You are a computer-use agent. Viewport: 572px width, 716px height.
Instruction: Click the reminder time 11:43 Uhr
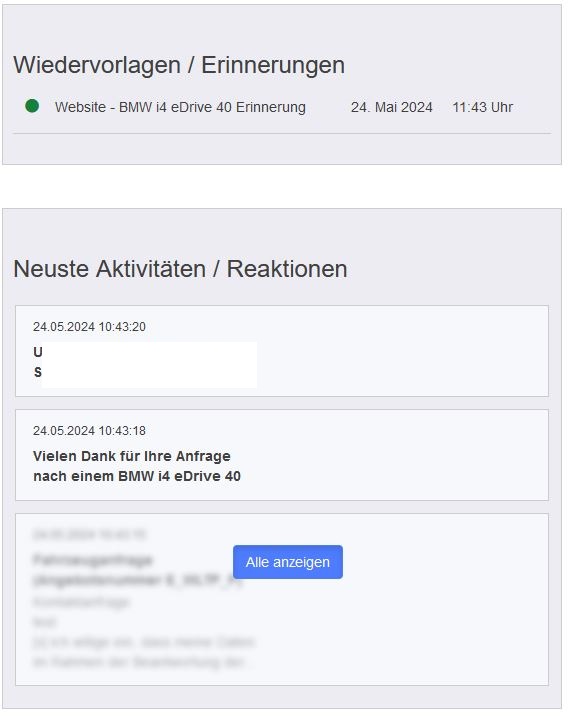coord(483,107)
